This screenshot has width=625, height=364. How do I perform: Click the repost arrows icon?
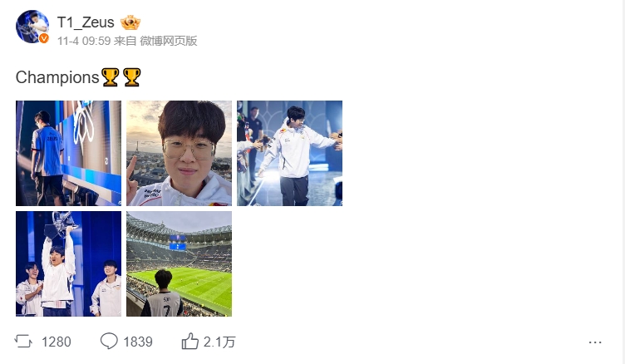pyautogui.click(x=23, y=342)
